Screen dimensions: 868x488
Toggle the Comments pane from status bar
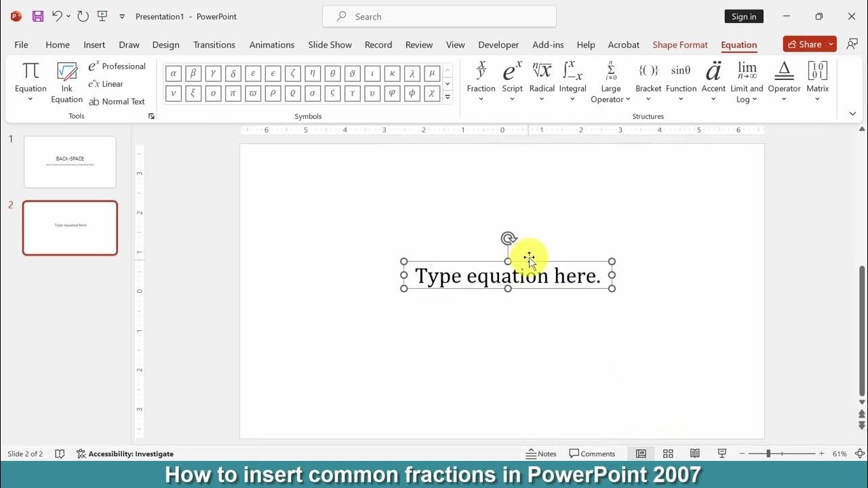coord(592,453)
